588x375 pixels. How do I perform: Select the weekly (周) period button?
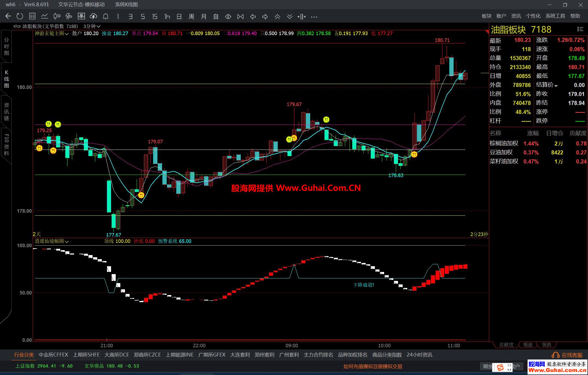pos(191,17)
